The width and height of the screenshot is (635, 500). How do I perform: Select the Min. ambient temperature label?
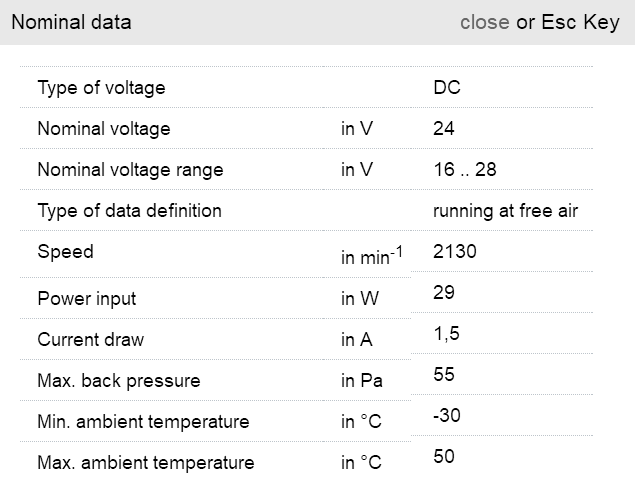(143, 422)
